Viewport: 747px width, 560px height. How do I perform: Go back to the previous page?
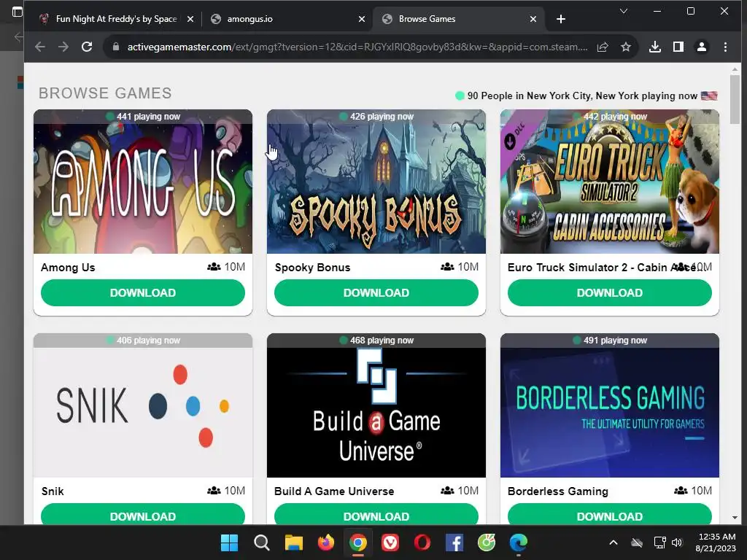[x=40, y=47]
